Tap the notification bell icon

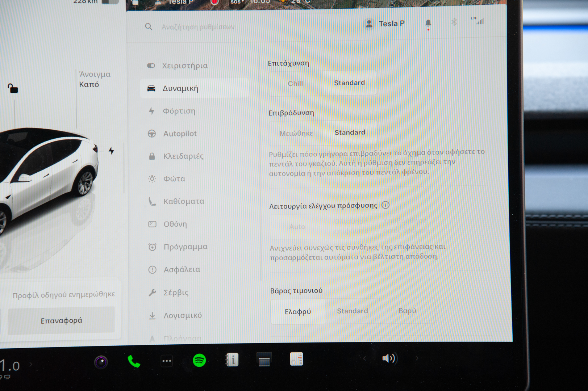coord(428,24)
